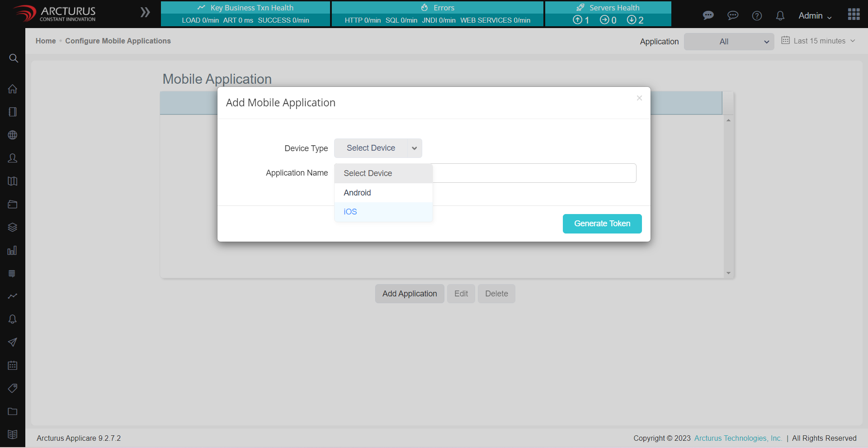This screenshot has height=448, width=868.
Task: Expand the sidebar with double chevron
Action: click(x=145, y=13)
